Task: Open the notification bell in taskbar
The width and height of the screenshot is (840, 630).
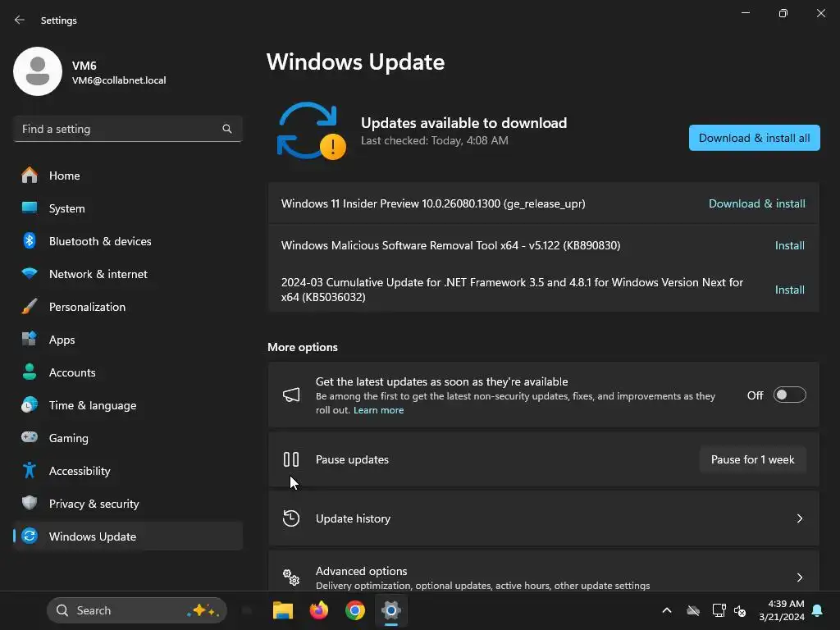Action: tap(818, 610)
